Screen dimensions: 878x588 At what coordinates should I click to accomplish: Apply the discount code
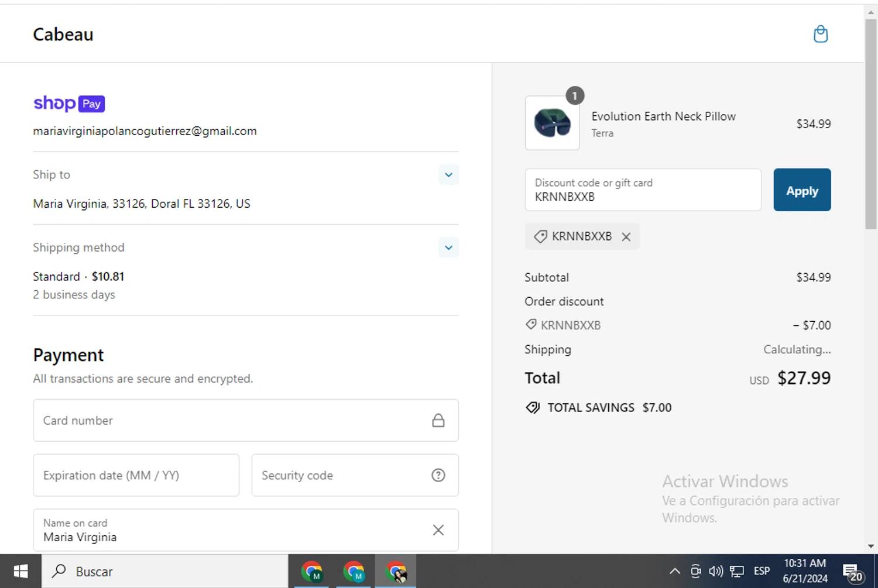coord(802,190)
